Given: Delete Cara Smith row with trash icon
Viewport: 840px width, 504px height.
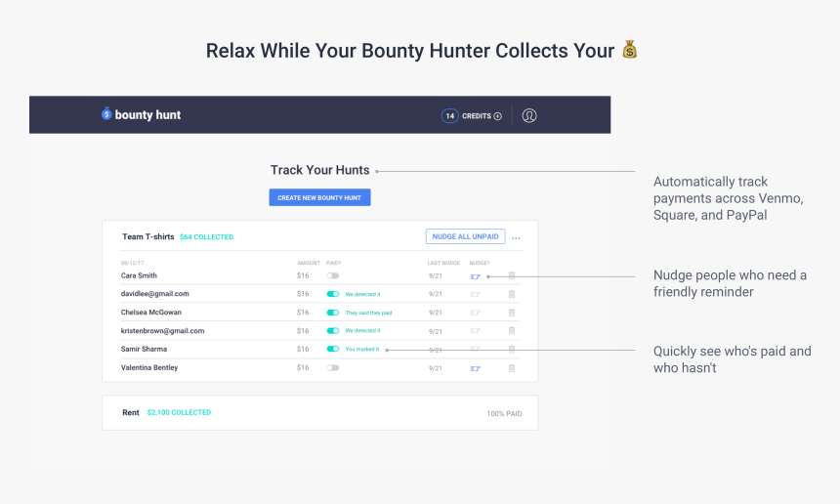Looking at the screenshot, I should click(512, 275).
